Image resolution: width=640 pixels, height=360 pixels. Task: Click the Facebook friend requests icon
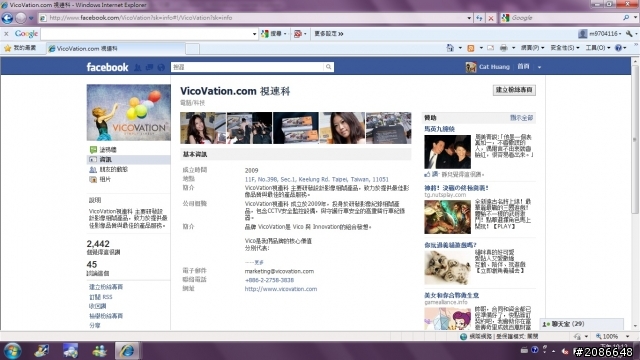138,67
